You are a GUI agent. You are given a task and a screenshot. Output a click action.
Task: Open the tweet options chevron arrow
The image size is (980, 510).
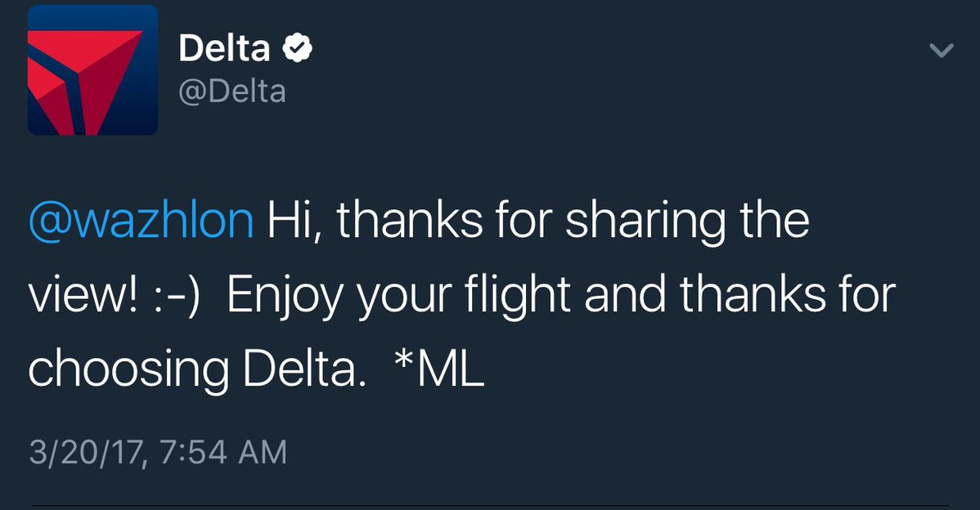[942, 51]
